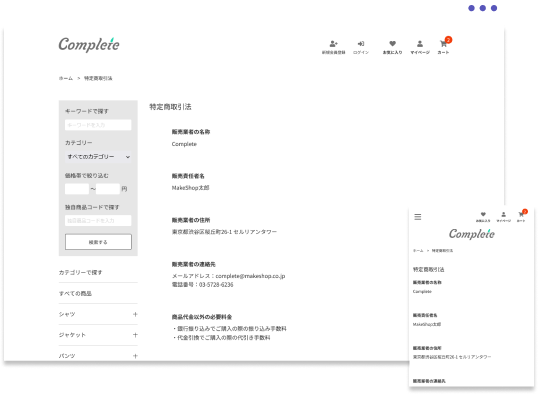This screenshot has width=538, height=395.
Task: Open favorites via the heart icon
Action: [x=393, y=44]
